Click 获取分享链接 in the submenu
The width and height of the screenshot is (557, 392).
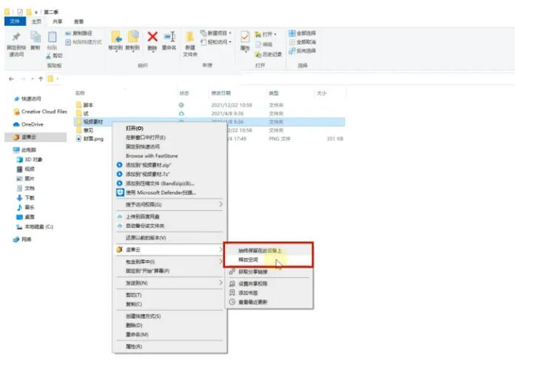coord(253,271)
